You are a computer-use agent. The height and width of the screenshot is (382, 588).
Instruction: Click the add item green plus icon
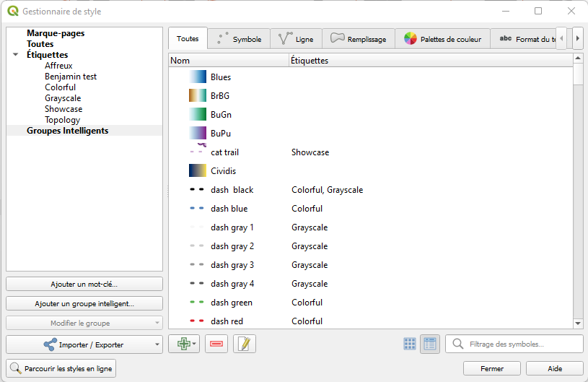tap(183, 344)
